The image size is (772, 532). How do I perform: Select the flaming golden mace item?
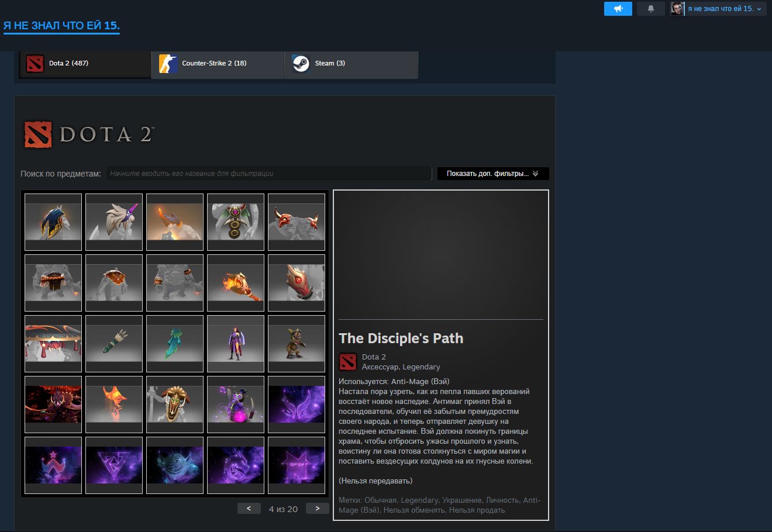click(236, 283)
